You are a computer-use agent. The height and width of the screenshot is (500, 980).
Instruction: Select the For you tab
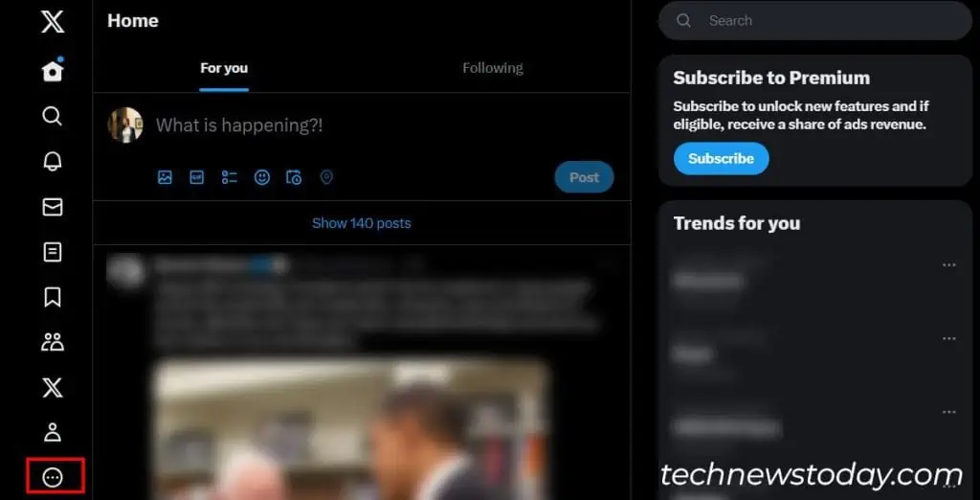224,68
